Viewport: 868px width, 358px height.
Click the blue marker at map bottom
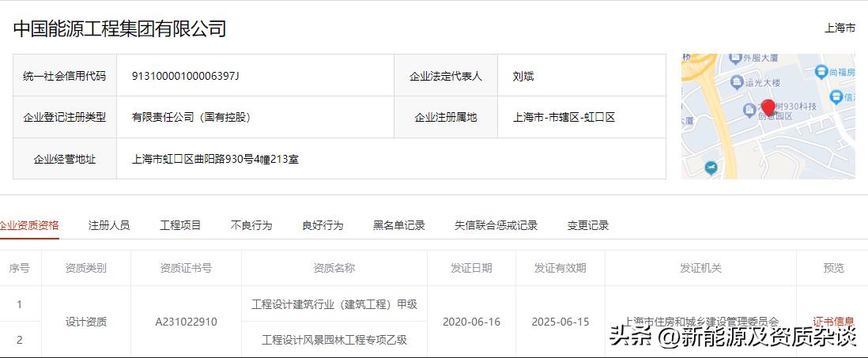point(711,167)
